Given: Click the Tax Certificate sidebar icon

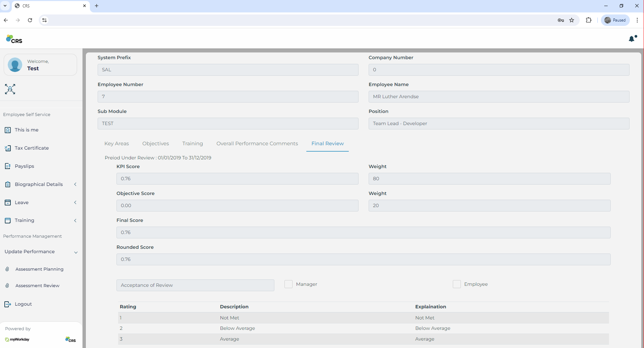Looking at the screenshot, I should (x=8, y=148).
